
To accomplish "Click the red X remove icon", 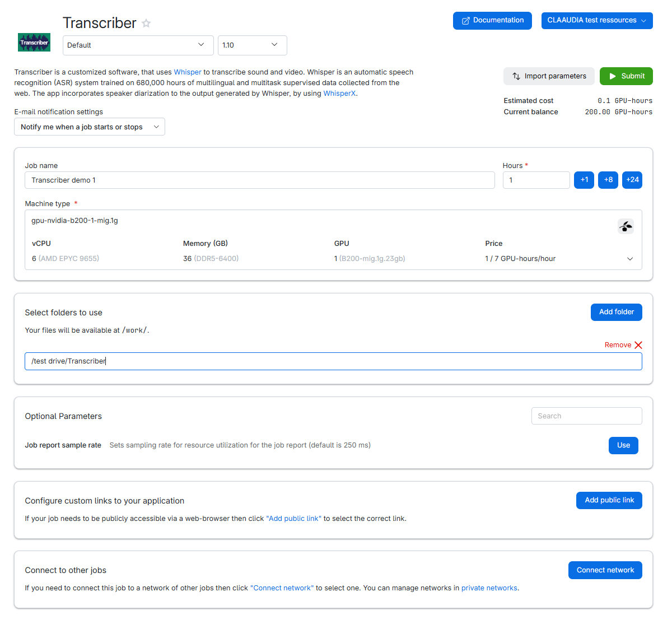I will pos(638,345).
